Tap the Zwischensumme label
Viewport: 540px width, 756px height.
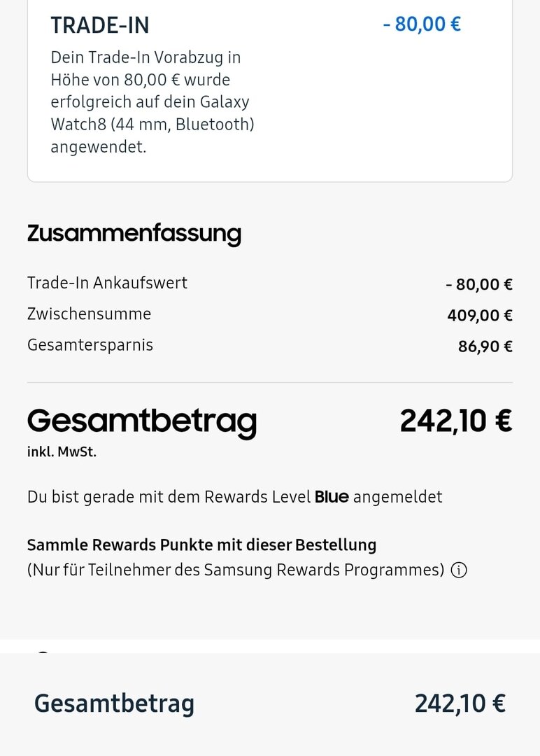pos(89,314)
